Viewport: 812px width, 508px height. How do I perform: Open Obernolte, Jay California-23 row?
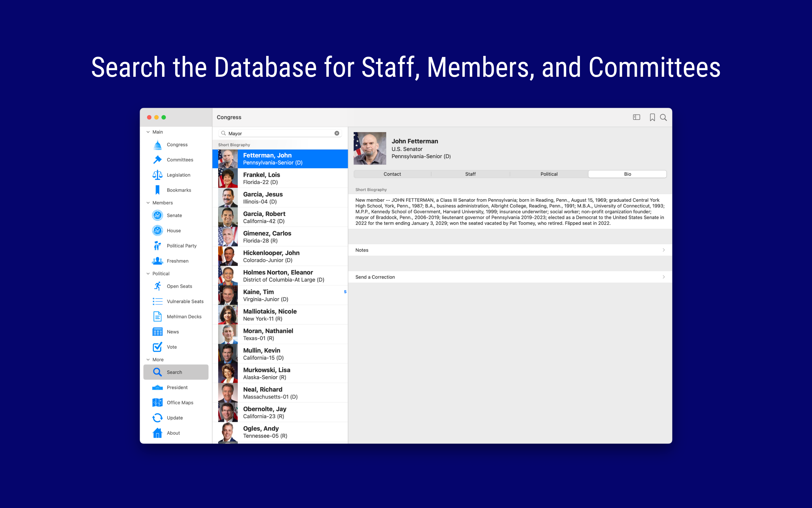coord(280,412)
